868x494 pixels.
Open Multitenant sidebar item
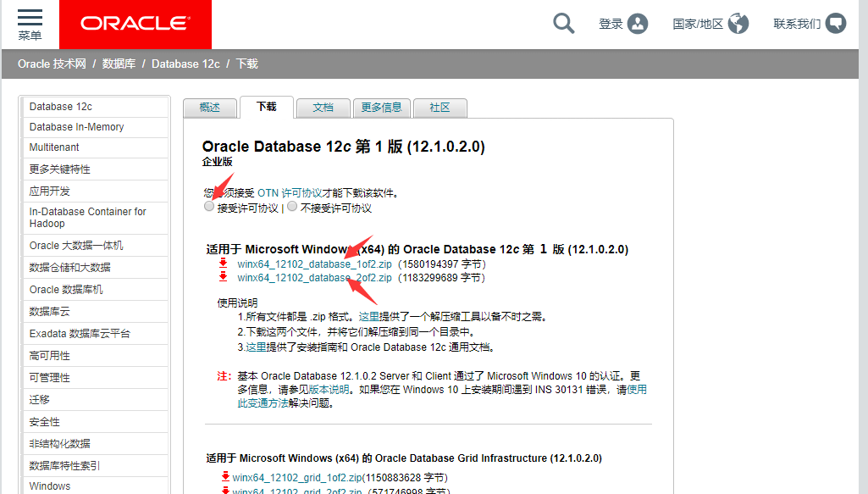point(95,147)
